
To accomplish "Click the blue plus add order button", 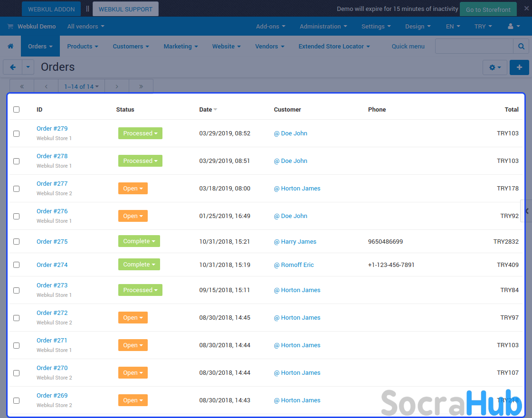I will tap(519, 67).
